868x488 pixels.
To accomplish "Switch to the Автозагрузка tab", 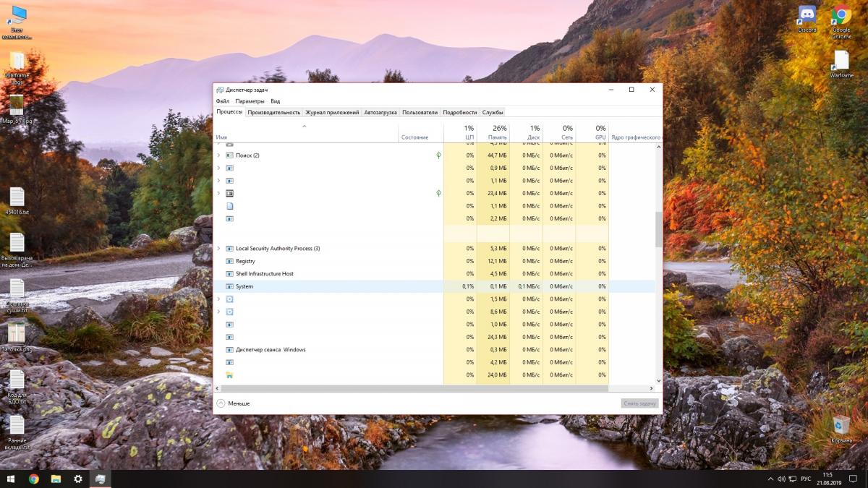I will coord(380,112).
